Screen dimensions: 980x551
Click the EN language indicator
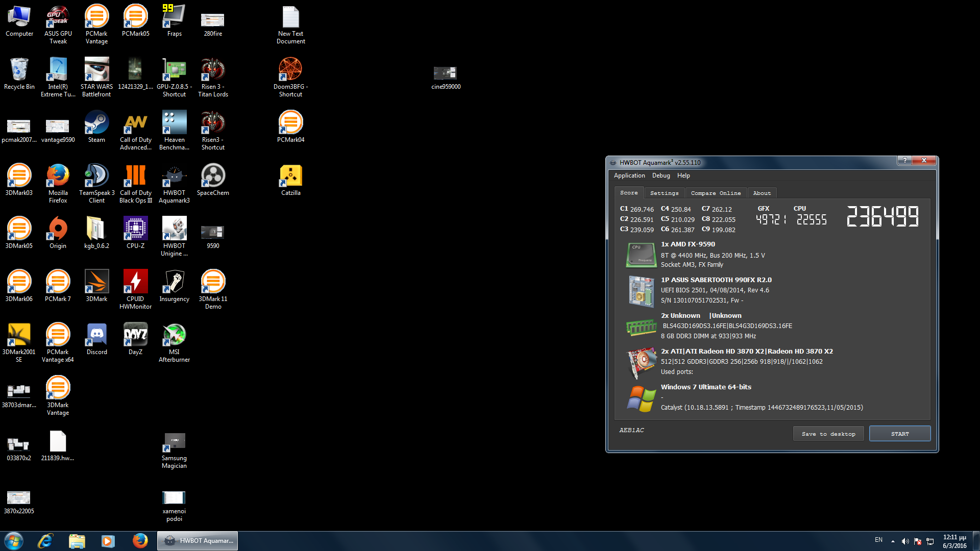tap(878, 540)
